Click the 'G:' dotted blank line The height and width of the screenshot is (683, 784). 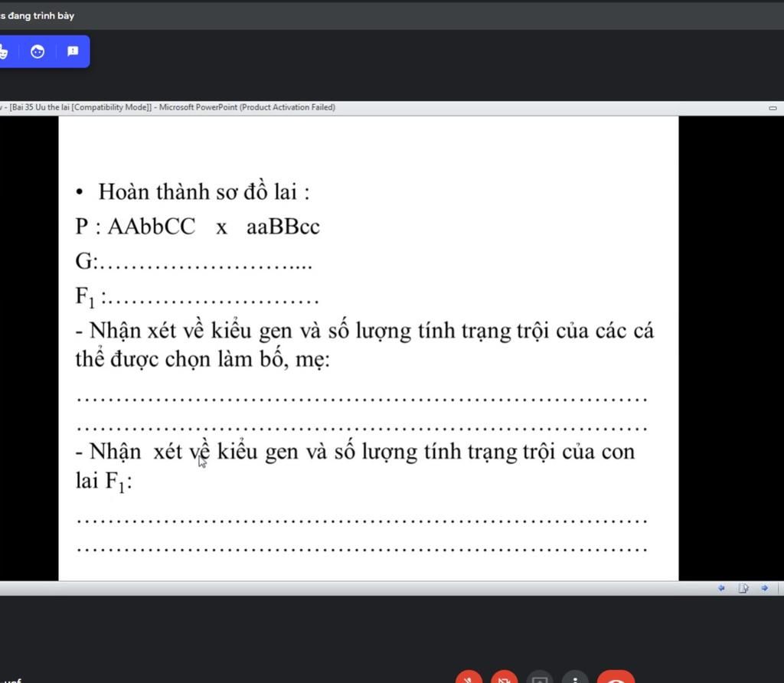(194, 261)
